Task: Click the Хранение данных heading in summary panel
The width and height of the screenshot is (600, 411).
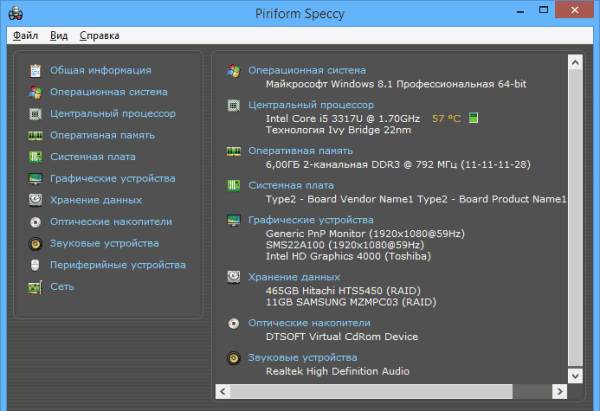Action: [x=293, y=277]
